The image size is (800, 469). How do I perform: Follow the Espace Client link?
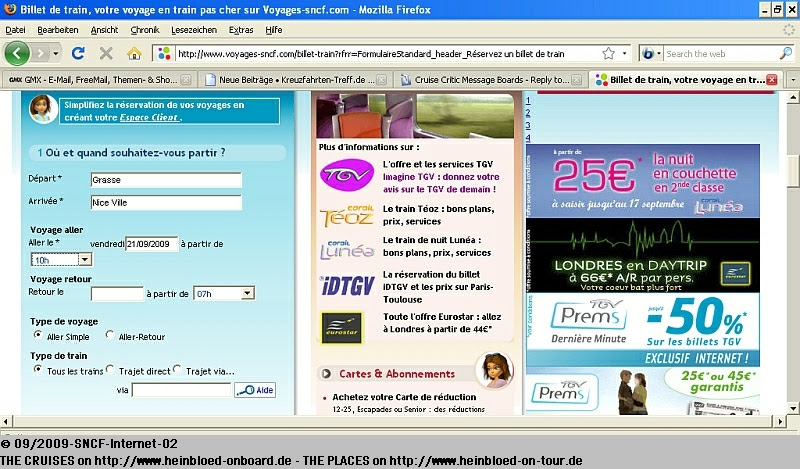point(148,117)
